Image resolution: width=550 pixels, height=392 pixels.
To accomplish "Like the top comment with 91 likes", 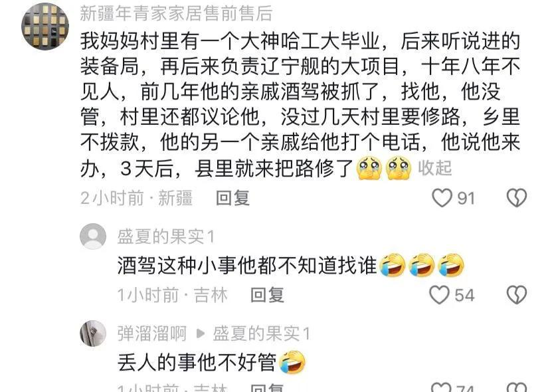I will [442, 197].
